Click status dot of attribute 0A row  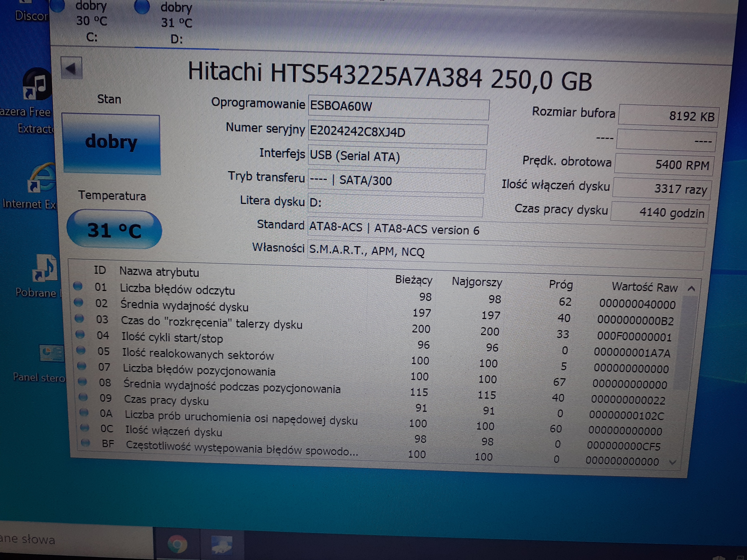pos(84,412)
